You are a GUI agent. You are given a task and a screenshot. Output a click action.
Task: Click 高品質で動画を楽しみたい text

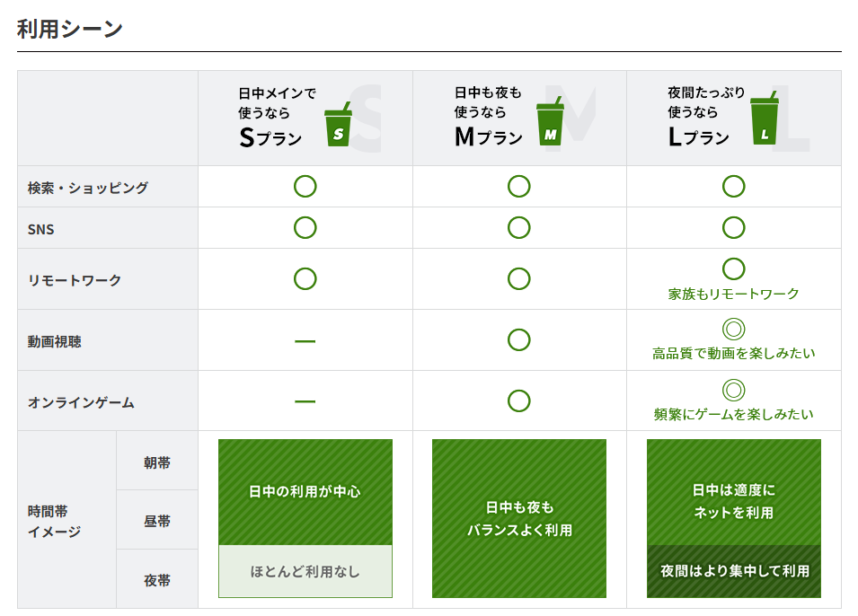click(x=733, y=354)
